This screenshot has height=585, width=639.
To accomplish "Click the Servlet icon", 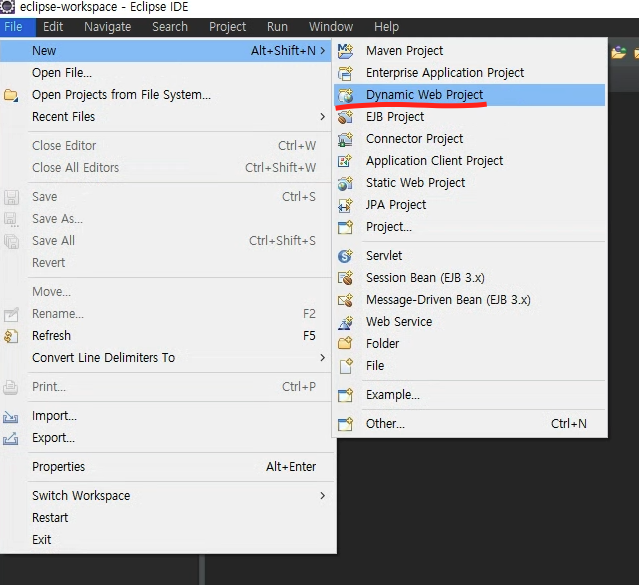I will point(345,256).
